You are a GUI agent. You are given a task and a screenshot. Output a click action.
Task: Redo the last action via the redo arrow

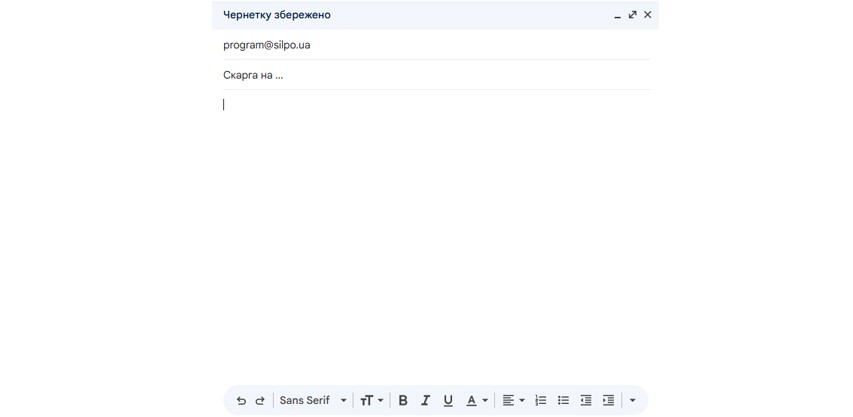click(260, 401)
